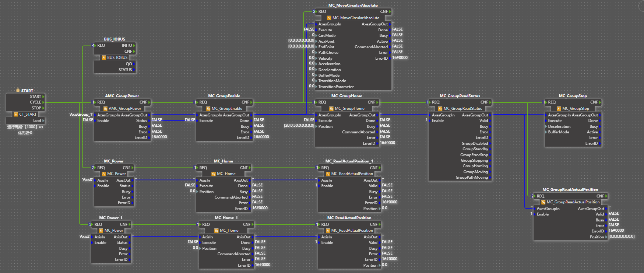Select the GroupHoming output pin
Image resolution: width=644 pixels, height=273 pixels.
[477, 166]
